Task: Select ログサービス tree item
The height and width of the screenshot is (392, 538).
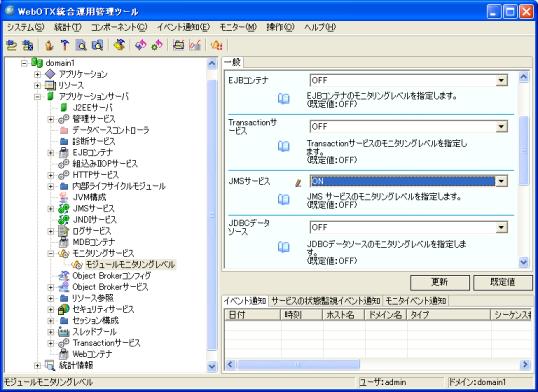Action: click(92, 231)
